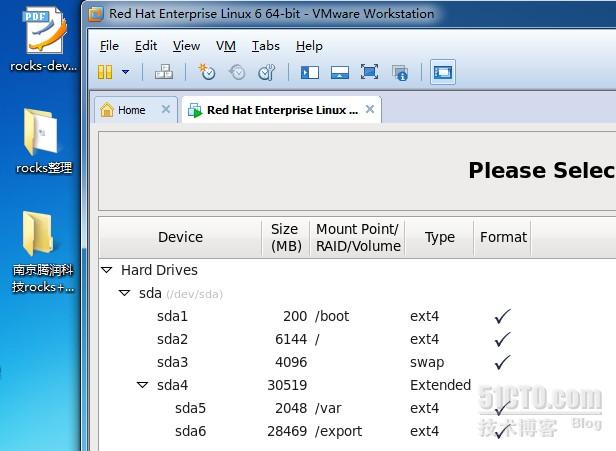Collapse the Hard Drives tree node
The image size is (616, 451).
[106, 270]
